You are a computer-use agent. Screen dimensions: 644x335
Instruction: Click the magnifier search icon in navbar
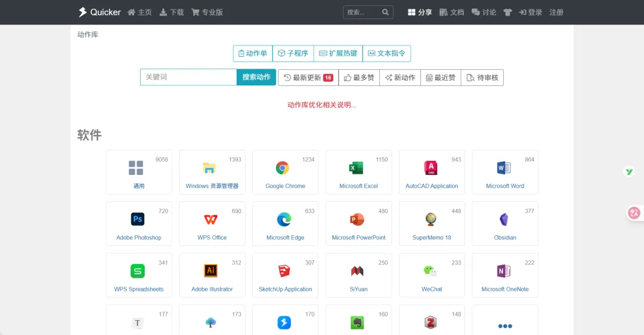[385, 13]
